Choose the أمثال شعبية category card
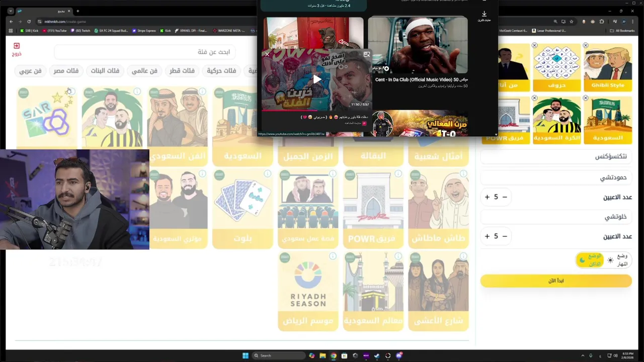 point(438,152)
